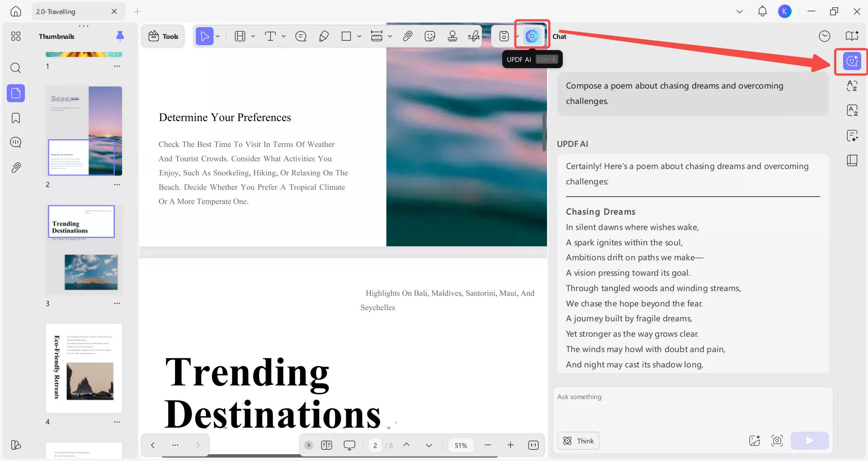
Task: Open the K account avatar
Action: 785,11
